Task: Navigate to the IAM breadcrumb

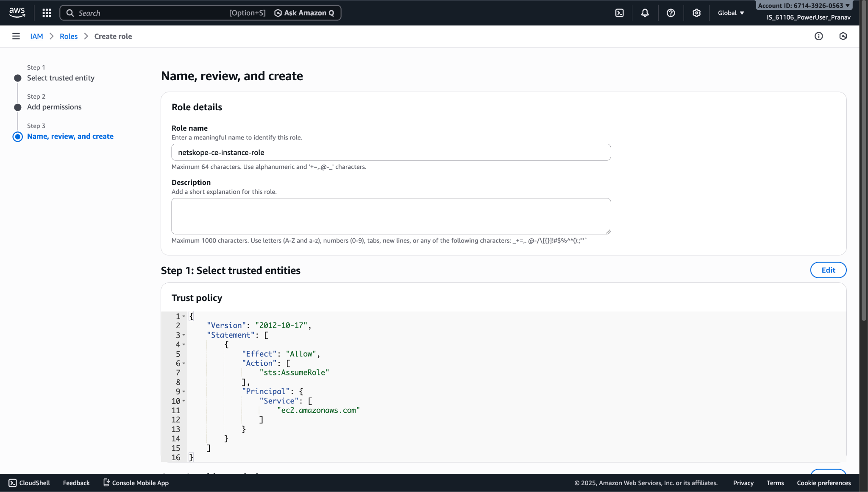Action: click(x=36, y=36)
